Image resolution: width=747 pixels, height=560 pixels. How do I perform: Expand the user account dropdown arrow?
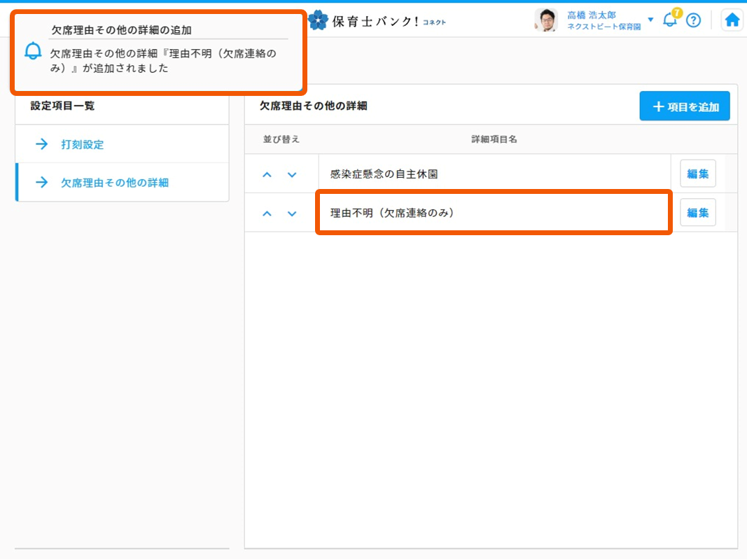[650, 20]
